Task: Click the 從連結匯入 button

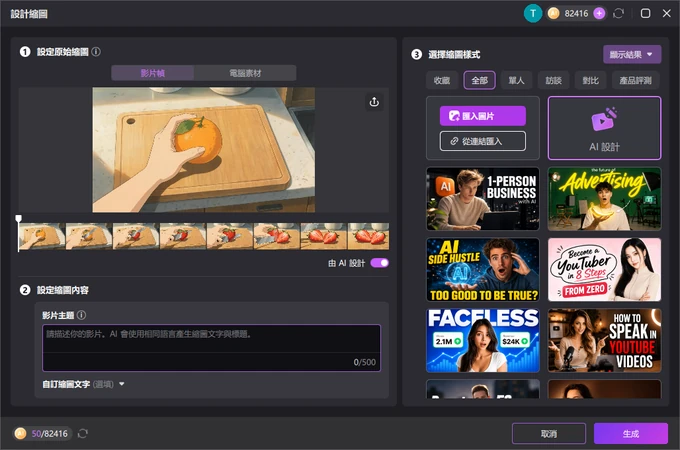Action: pyautogui.click(x=483, y=141)
